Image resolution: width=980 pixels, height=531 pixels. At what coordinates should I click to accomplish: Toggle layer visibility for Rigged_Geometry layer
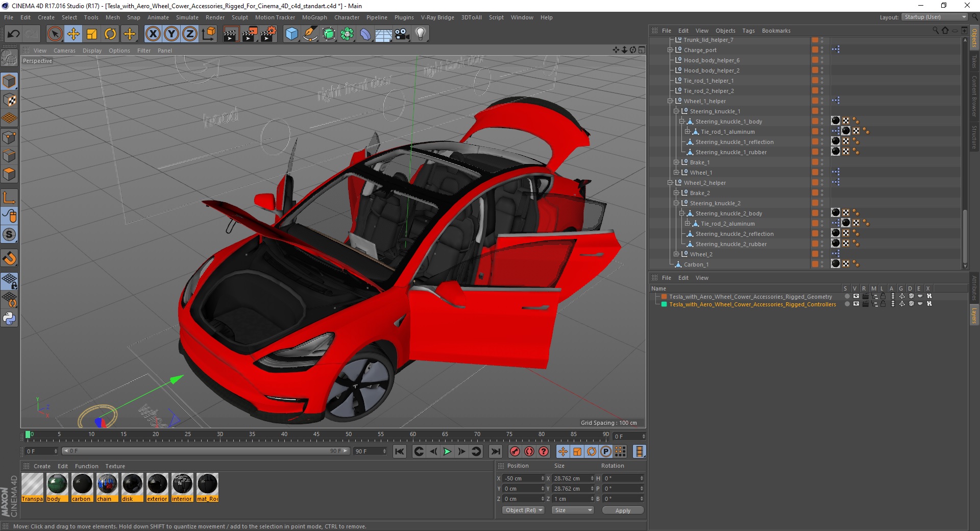click(x=856, y=297)
